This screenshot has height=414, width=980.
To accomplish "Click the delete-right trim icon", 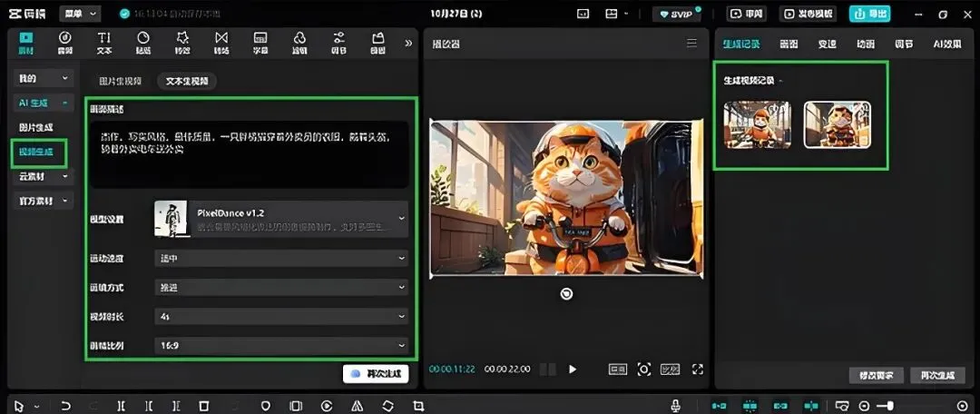I will tap(176, 406).
